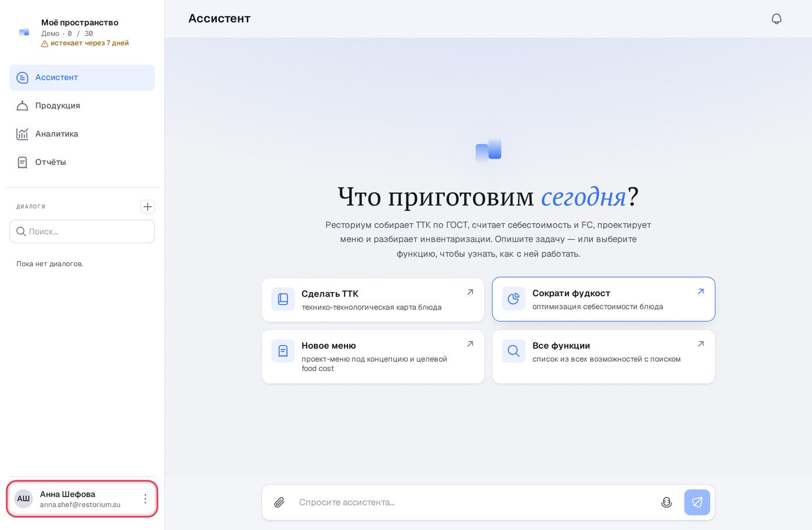This screenshot has width=812, height=530.
Task: Select Сделать ТТК card title
Action: pos(330,294)
